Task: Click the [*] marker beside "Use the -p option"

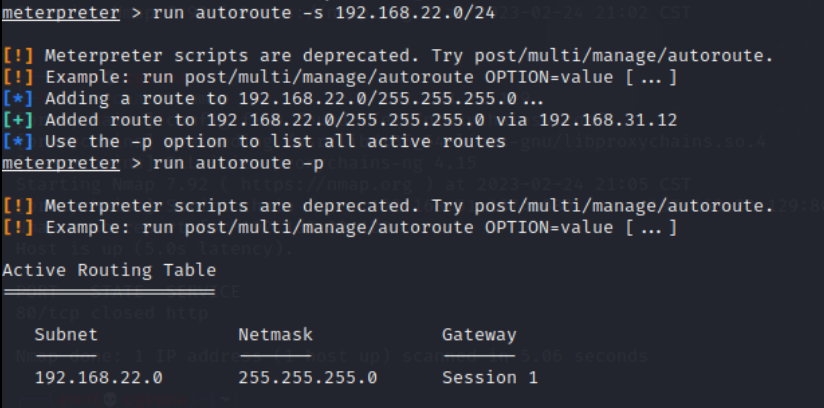Action: pos(16,141)
